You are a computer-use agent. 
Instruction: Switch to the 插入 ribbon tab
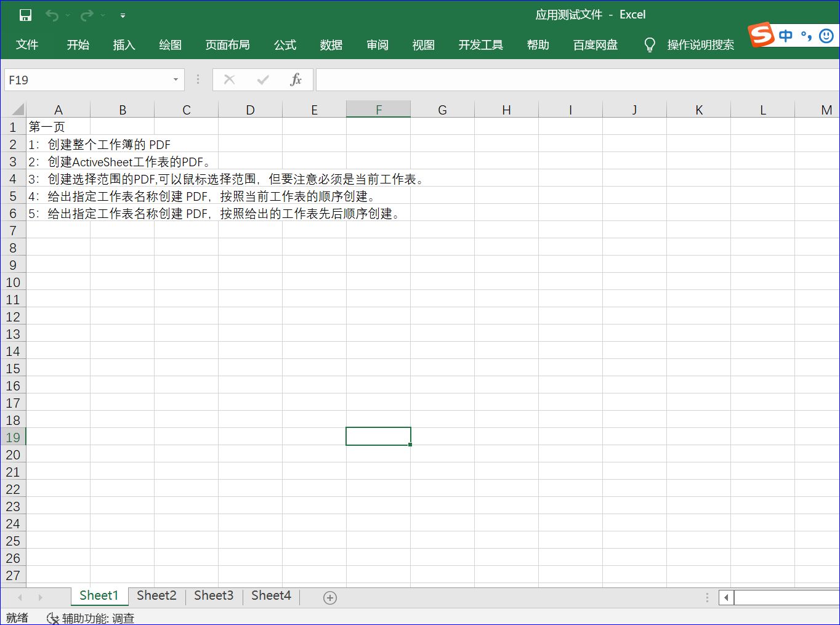(124, 45)
